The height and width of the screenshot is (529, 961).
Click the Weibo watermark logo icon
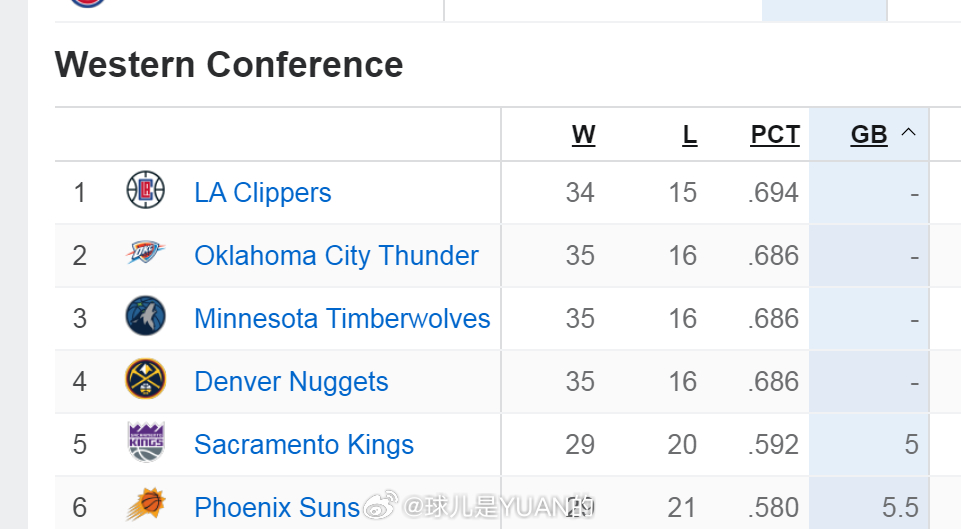coord(381,505)
